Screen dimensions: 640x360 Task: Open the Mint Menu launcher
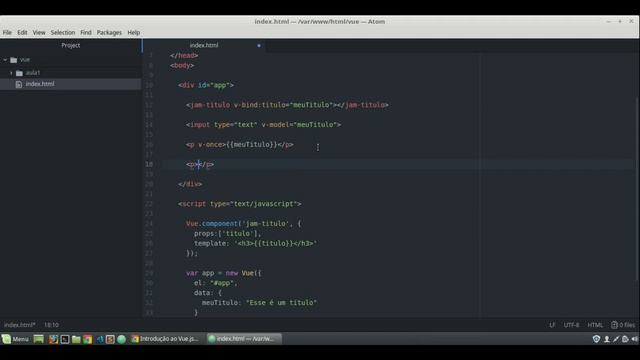[15, 339]
